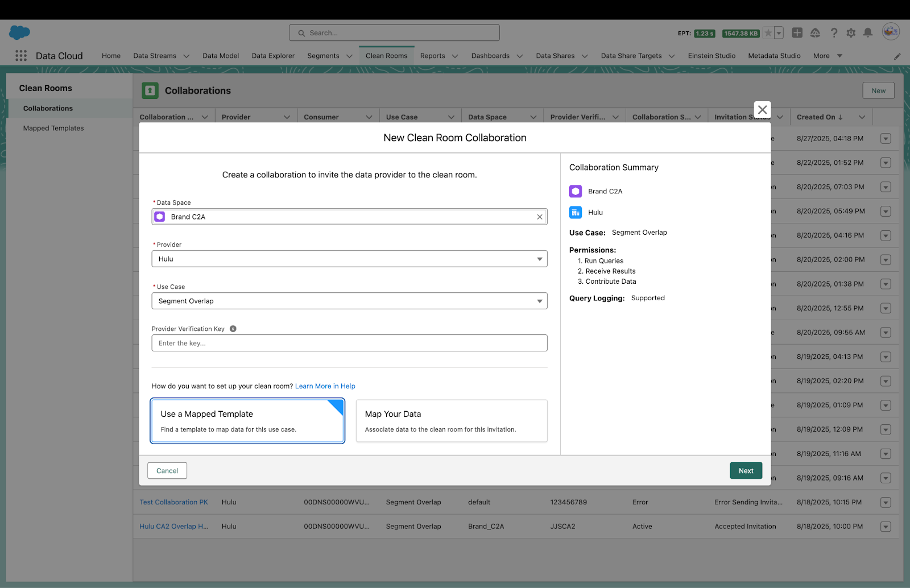
Task: Open the Created On column header menu
Action: pos(862,117)
